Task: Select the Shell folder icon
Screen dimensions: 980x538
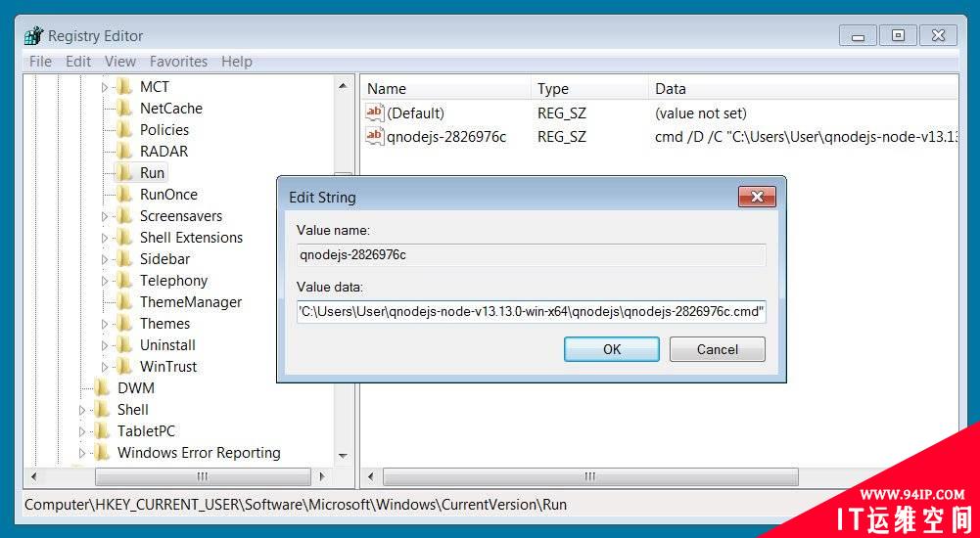Action: (102, 410)
